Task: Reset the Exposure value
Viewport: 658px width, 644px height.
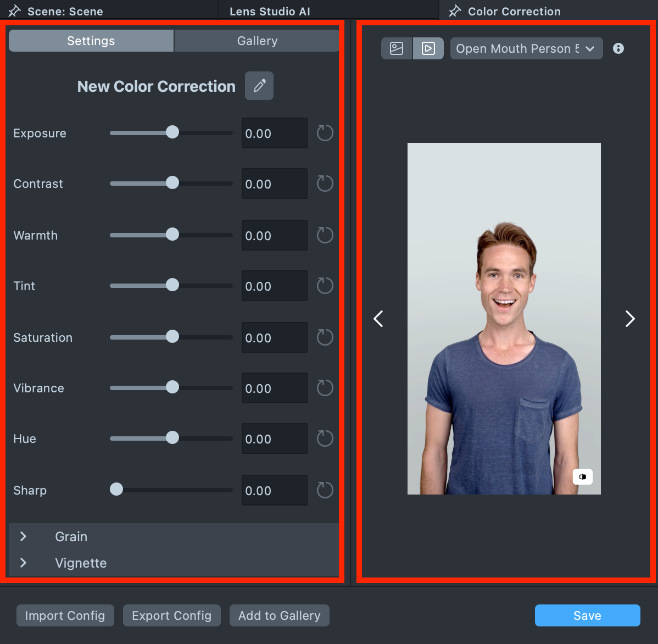Action: point(325,133)
